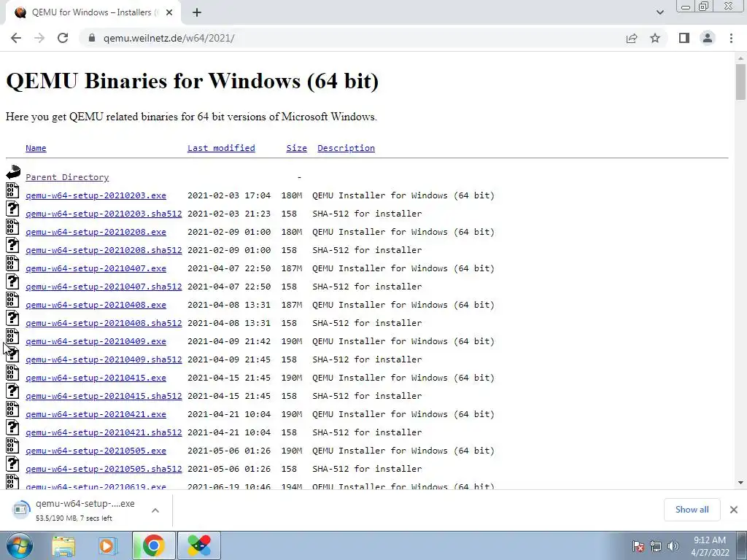Viewport: 747px width, 560px height.
Task: Click binary file icon for 20210415.exe
Action: 12,373
